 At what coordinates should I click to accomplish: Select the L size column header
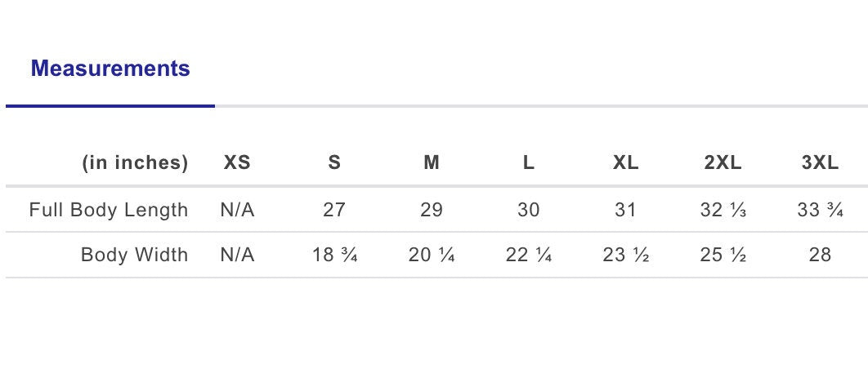coord(529,162)
